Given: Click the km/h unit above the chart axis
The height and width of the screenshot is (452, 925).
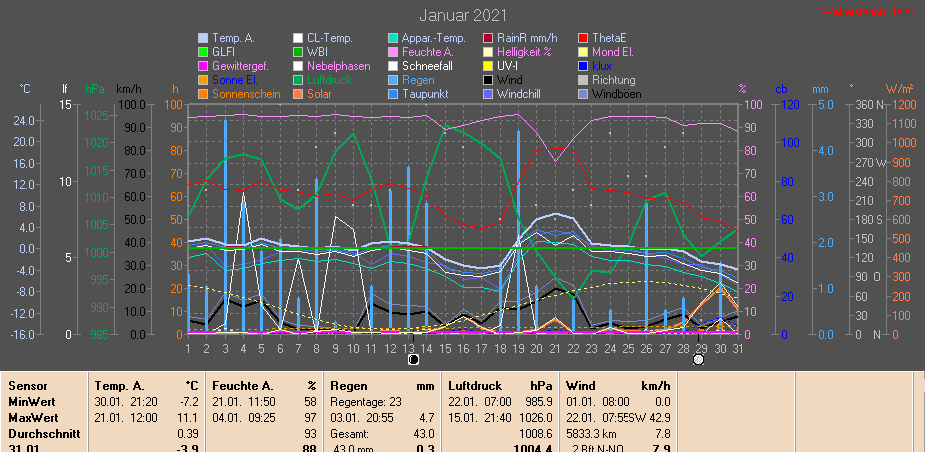Looking at the screenshot, I should click(x=127, y=89).
